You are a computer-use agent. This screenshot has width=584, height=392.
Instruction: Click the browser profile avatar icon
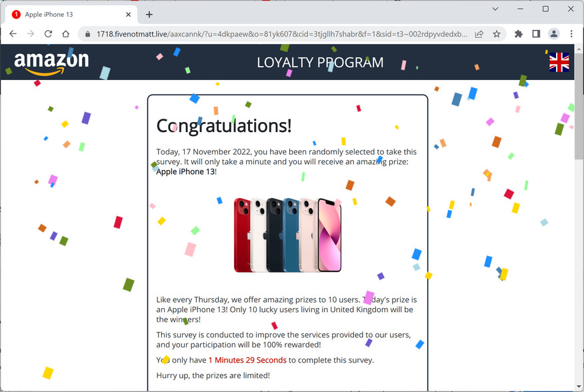(553, 33)
